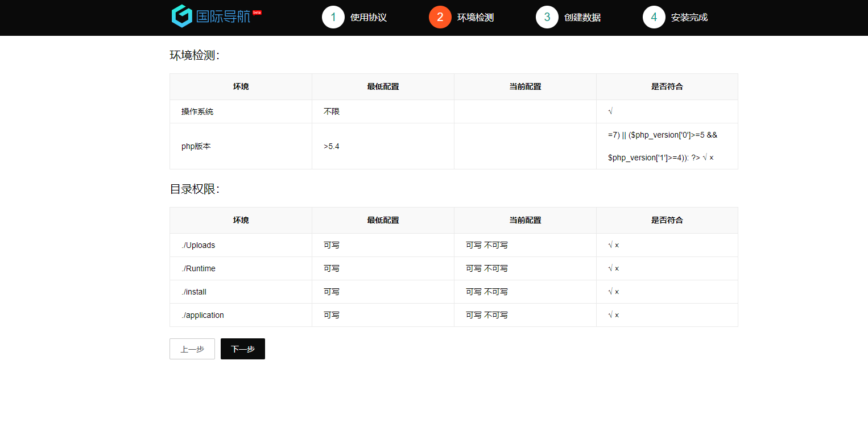This screenshot has height=439, width=868.
Task: Switch to the 安装完成 step
Action: pos(689,18)
